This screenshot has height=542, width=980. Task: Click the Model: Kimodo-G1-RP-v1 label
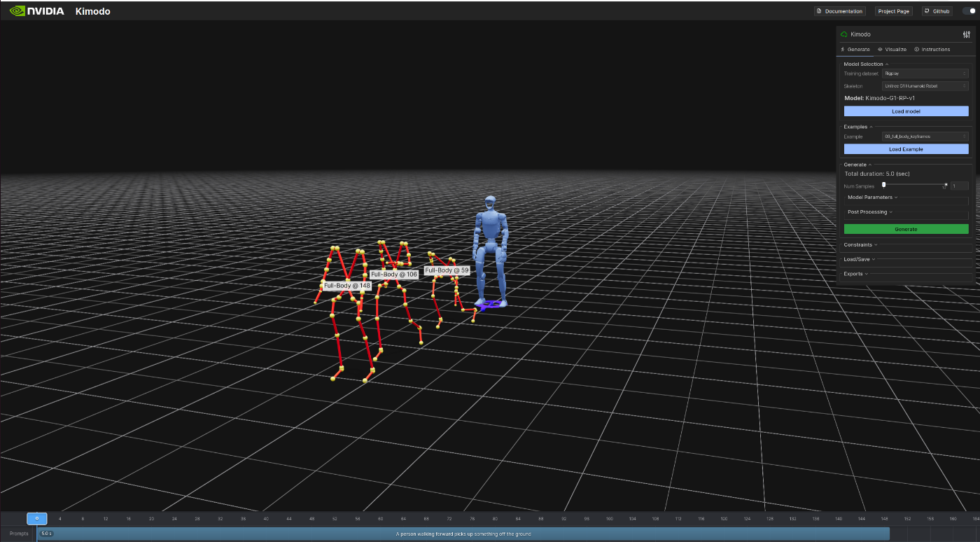879,99
